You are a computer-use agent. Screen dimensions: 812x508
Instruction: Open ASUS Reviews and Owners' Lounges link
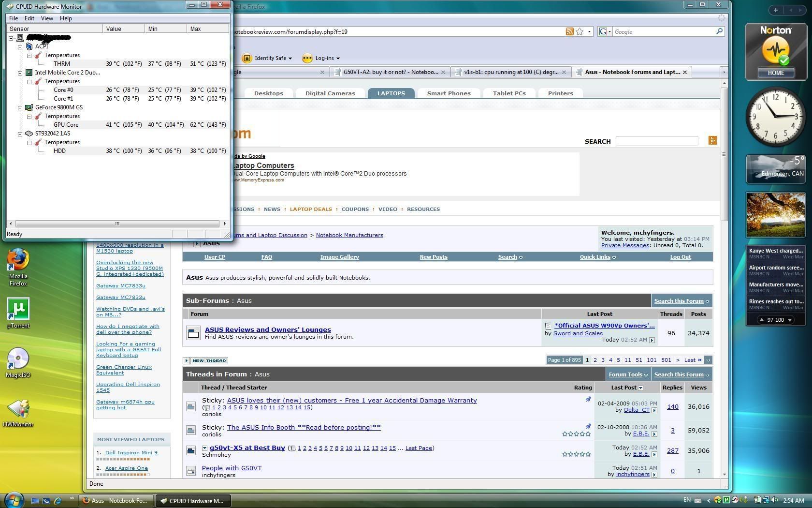268,329
